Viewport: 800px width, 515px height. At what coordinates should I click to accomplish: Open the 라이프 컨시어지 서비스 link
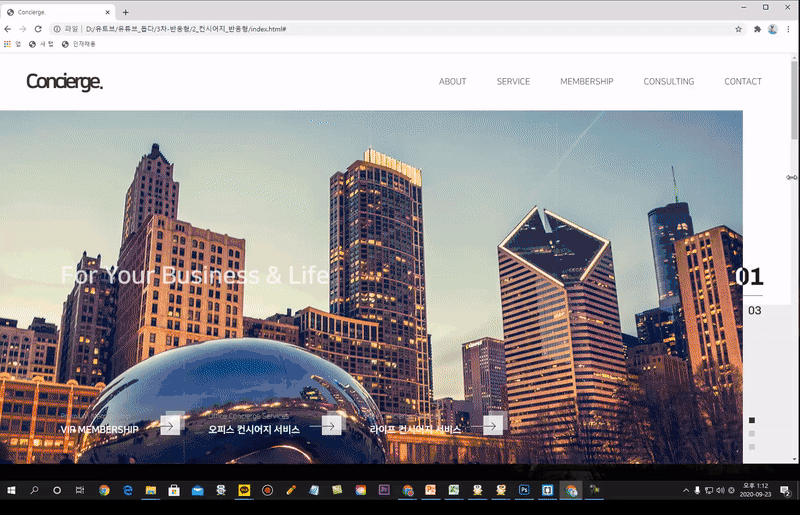415,430
